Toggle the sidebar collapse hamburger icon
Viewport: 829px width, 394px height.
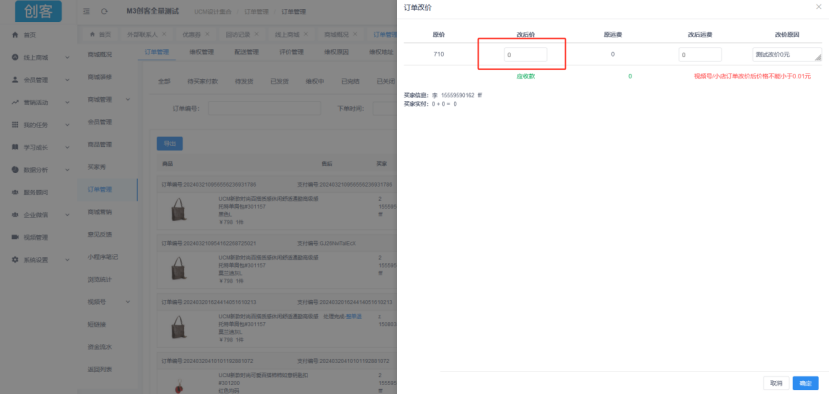tap(87, 12)
